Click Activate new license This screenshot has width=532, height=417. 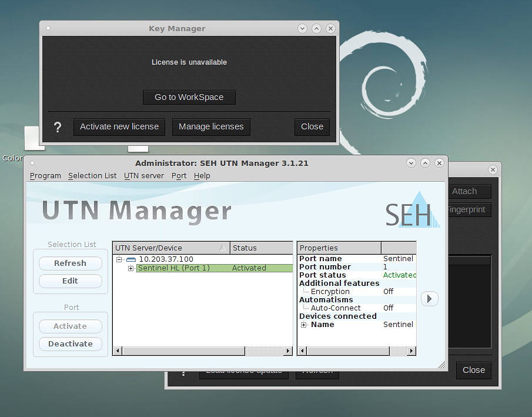pos(119,126)
